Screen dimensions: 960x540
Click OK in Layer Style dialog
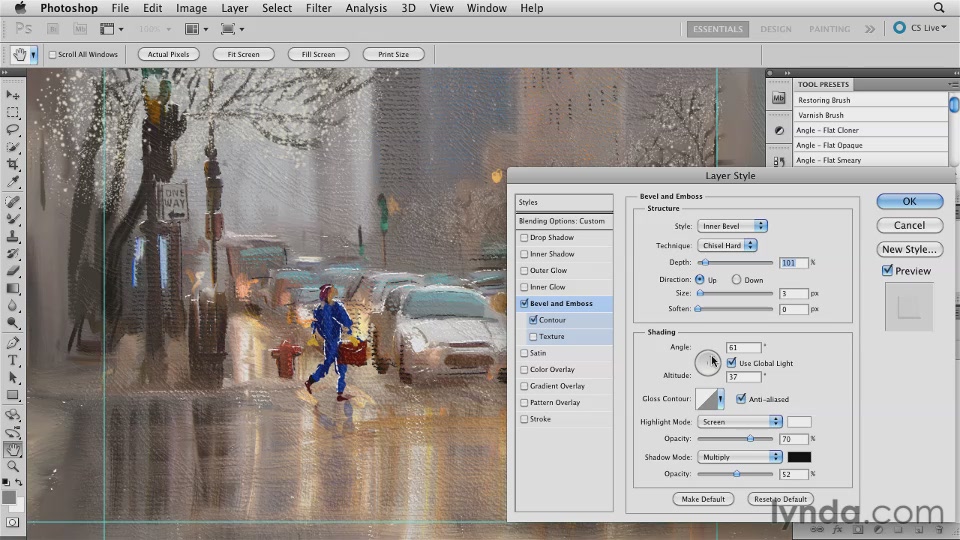coord(909,201)
